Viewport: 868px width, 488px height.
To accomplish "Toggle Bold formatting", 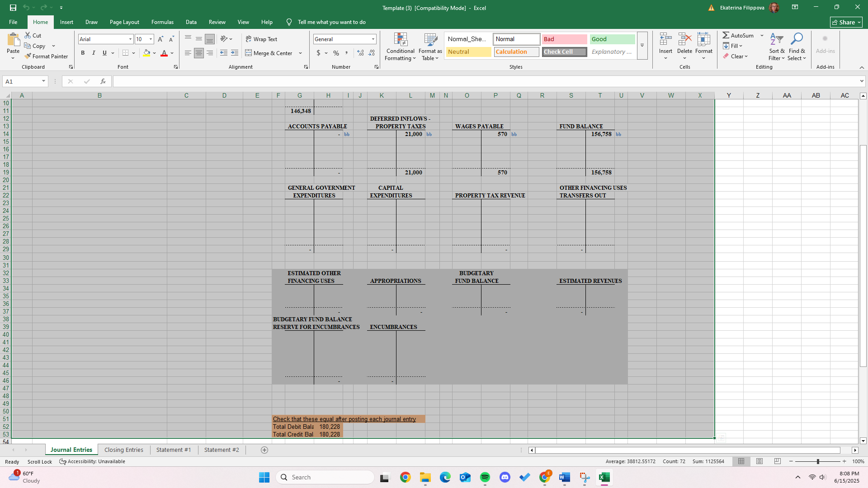I will pyautogui.click(x=83, y=53).
